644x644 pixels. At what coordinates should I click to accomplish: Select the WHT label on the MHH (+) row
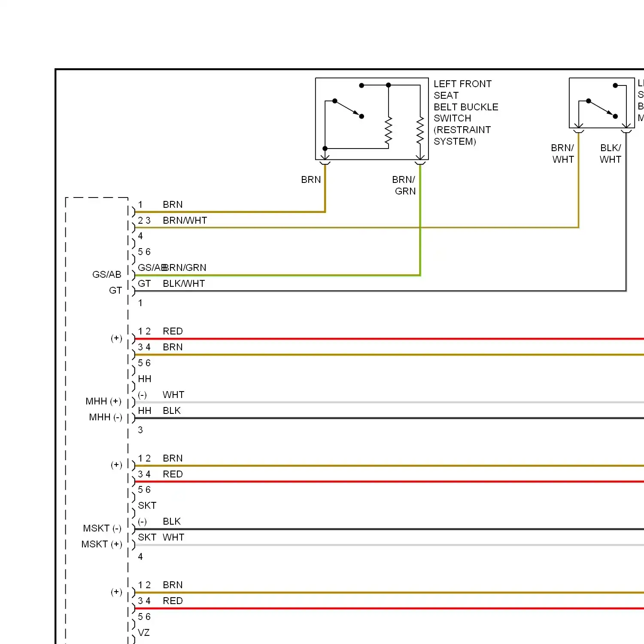173,395
